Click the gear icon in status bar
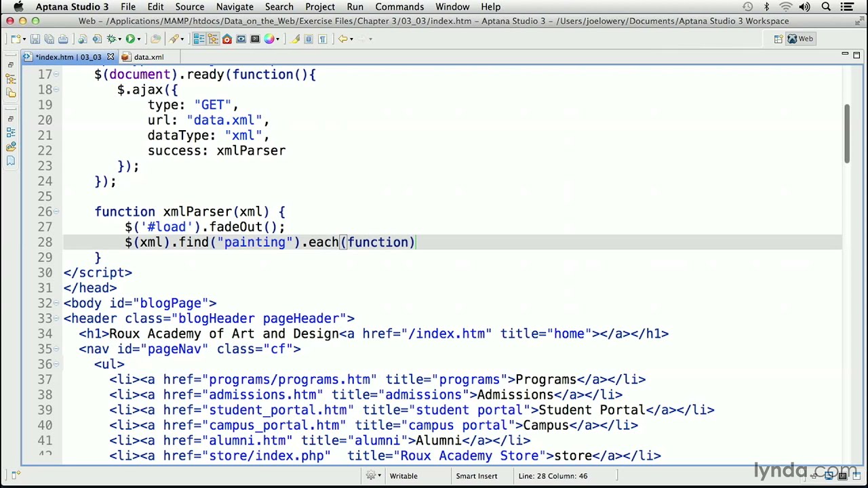 (371, 476)
